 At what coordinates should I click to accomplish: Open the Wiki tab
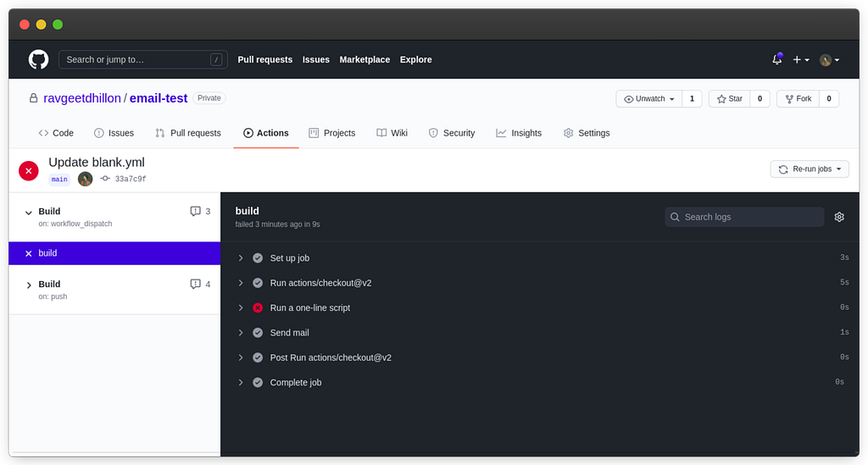[392, 133]
